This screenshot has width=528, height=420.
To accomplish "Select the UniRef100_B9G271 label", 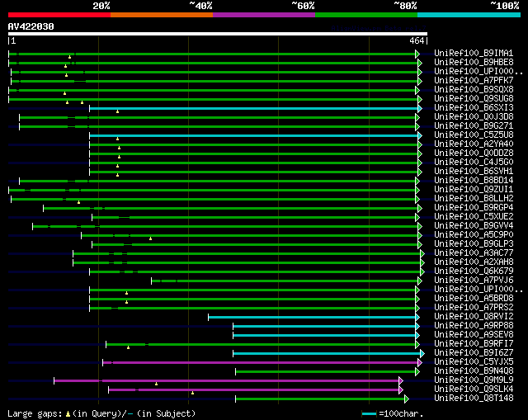I will pos(474,126).
